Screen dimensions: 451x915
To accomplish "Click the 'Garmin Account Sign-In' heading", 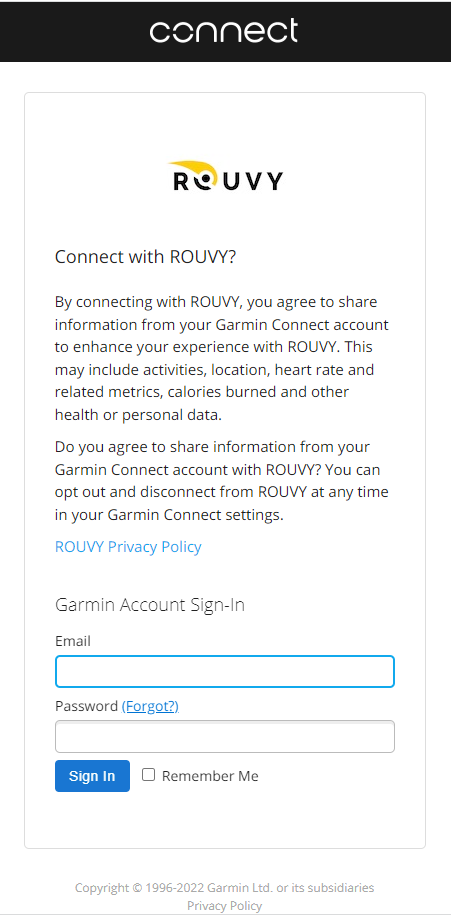I will click(150, 605).
